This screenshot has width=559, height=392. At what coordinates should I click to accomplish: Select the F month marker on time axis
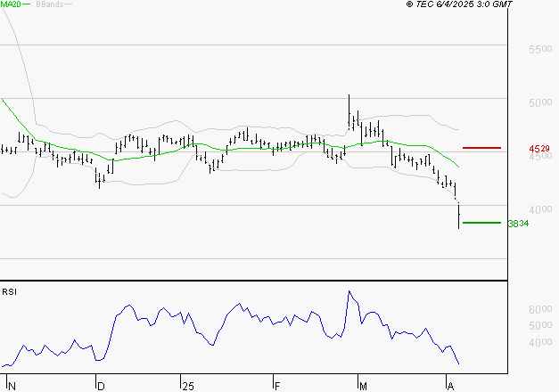(x=275, y=386)
